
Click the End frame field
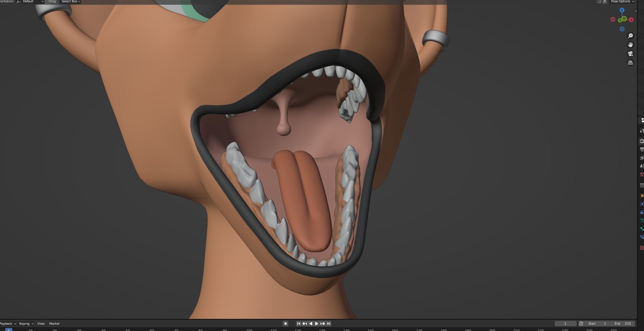point(623,324)
